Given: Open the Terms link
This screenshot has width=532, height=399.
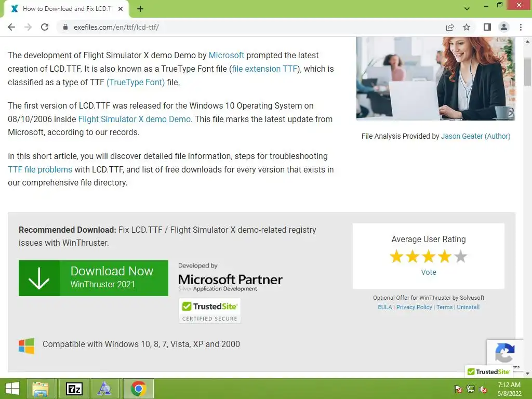Looking at the screenshot, I should point(445,307).
